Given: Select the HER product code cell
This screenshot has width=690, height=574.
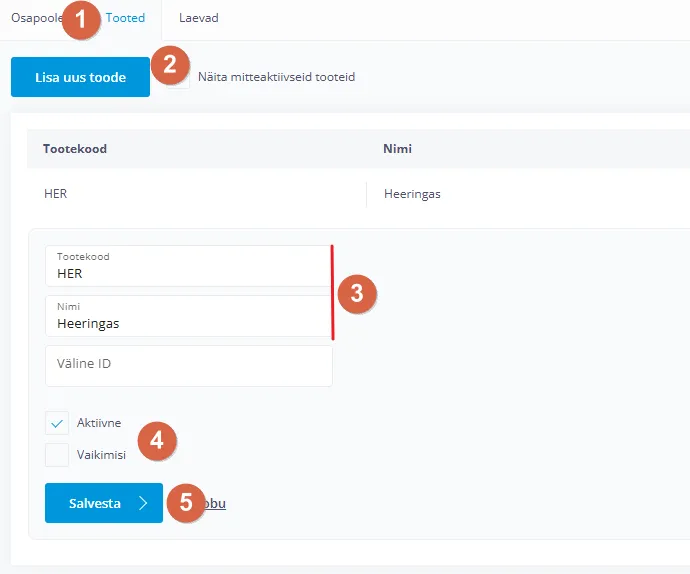Looking at the screenshot, I should 56,194.
